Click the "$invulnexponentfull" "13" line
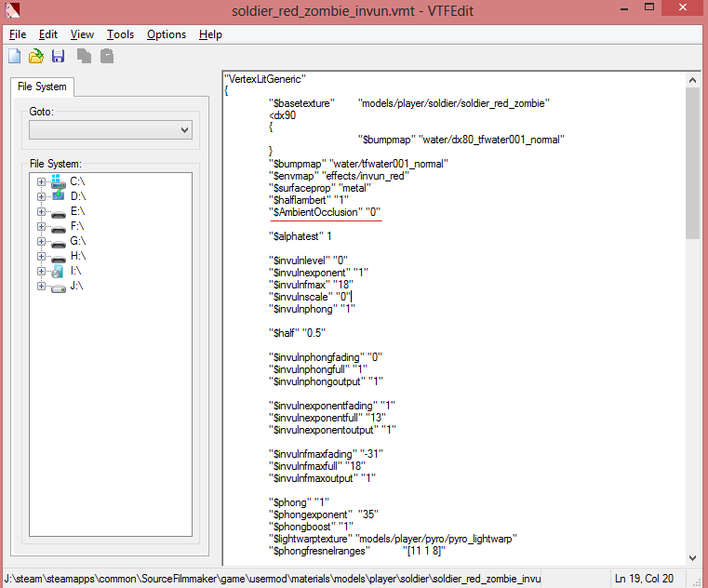The width and height of the screenshot is (708, 588). [327, 418]
